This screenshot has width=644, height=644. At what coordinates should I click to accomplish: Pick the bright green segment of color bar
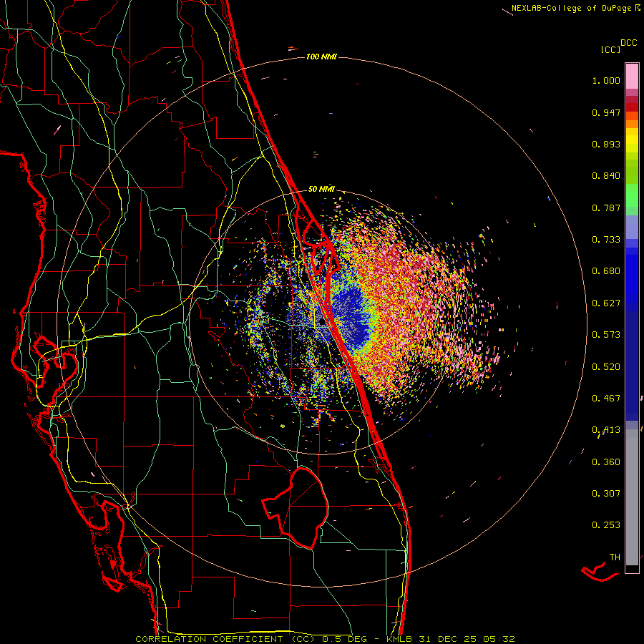632,195
